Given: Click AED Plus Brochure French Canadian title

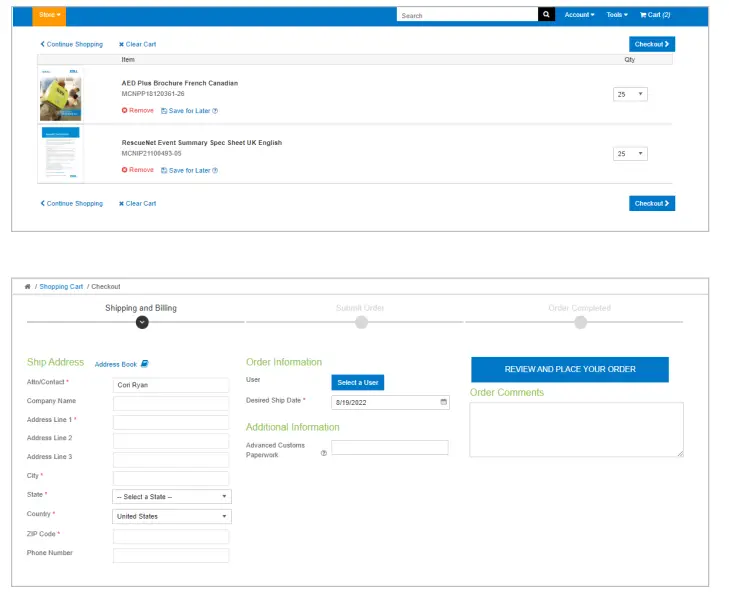Looking at the screenshot, I should point(179,83).
